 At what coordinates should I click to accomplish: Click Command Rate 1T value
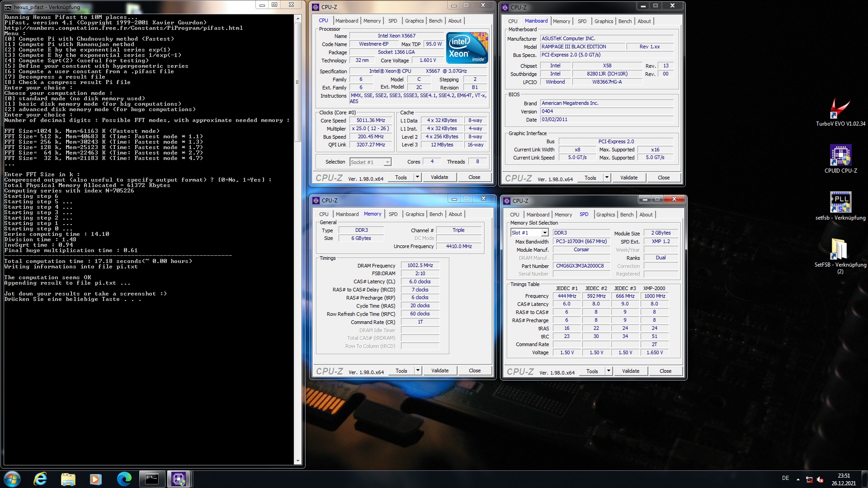[420, 322]
